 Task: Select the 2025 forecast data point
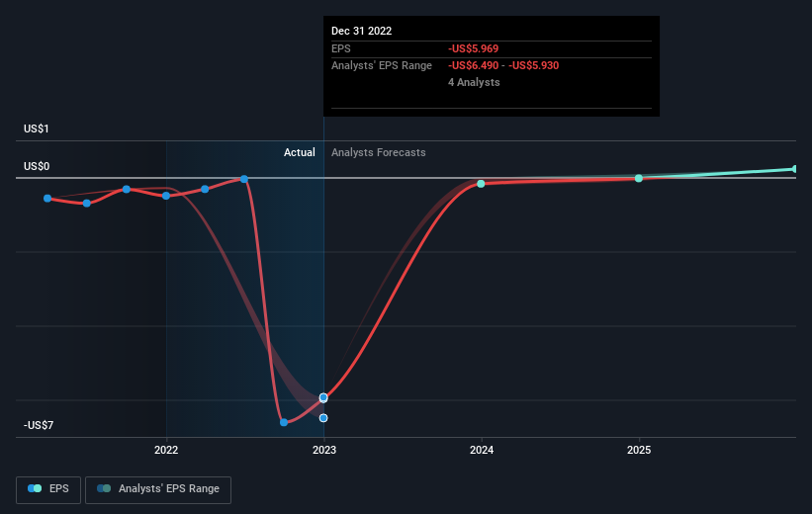coord(639,178)
